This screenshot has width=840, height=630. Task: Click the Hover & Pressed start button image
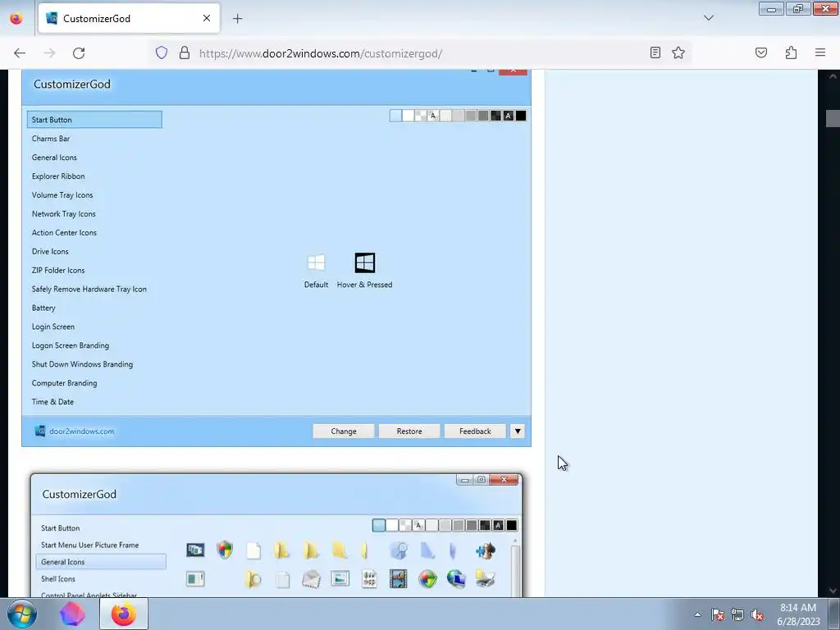[365, 262]
